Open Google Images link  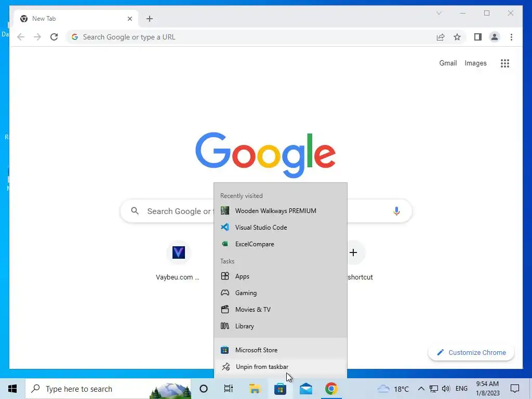pos(475,63)
